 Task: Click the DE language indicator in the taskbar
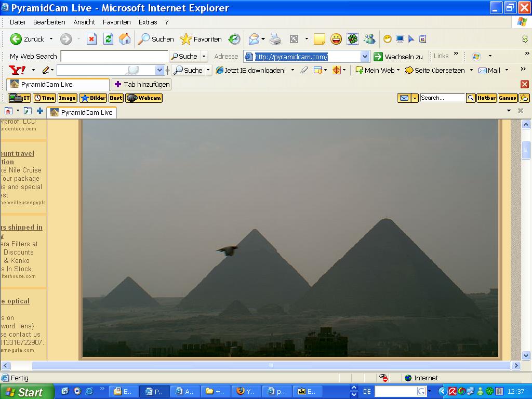[367, 392]
